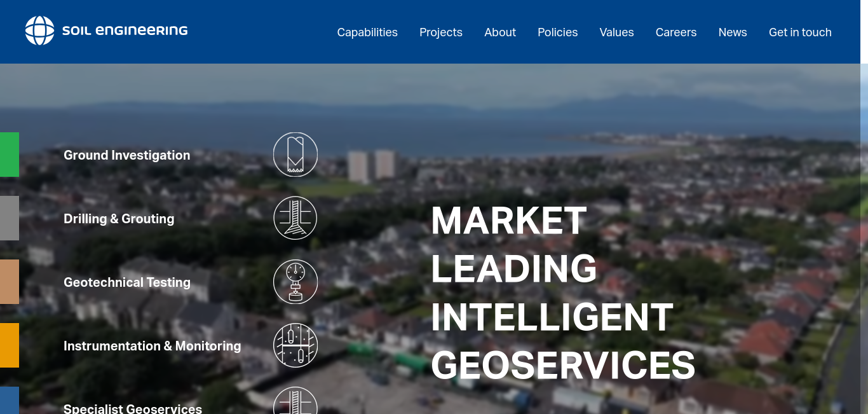Click the Get in touch link

pyautogui.click(x=800, y=32)
